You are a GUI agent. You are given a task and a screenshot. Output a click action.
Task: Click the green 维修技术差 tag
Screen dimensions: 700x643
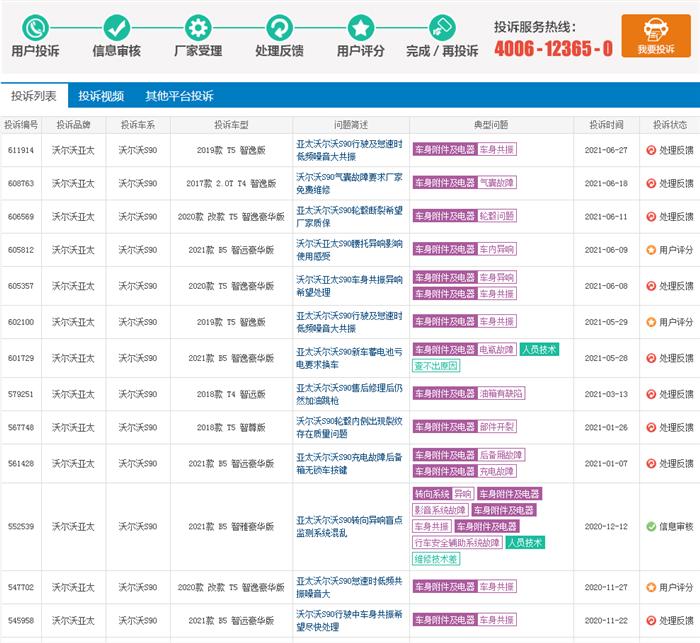(x=436, y=559)
